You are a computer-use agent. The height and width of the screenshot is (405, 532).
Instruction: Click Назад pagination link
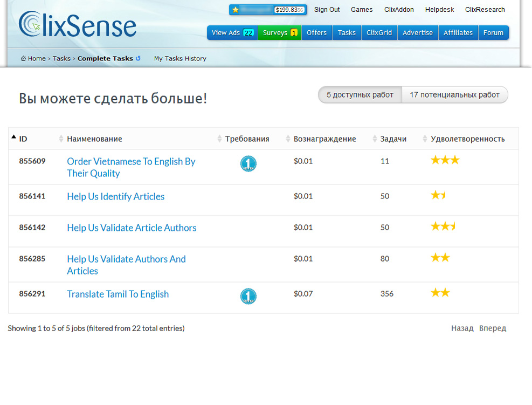462,328
